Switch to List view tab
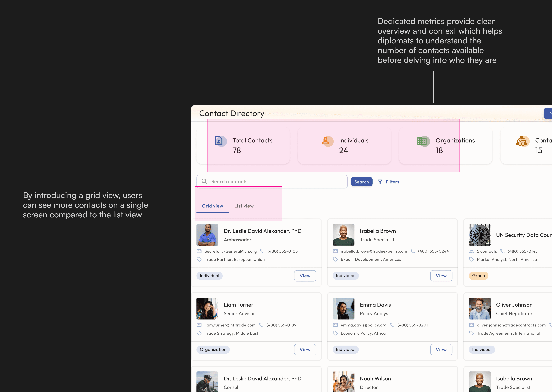Image resolution: width=552 pixels, height=392 pixels. click(244, 206)
